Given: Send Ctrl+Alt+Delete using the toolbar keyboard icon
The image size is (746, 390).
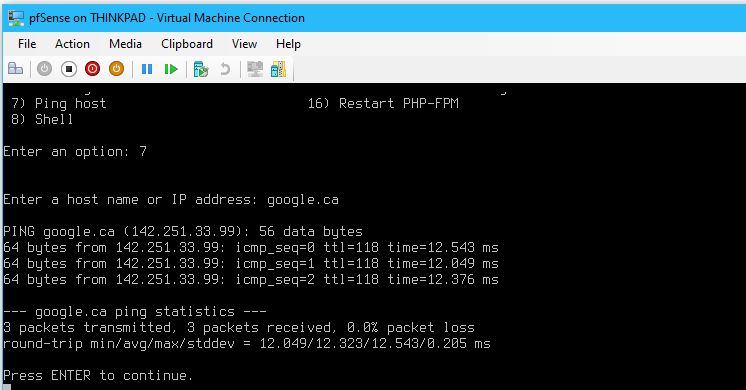Looking at the screenshot, I should [15, 69].
